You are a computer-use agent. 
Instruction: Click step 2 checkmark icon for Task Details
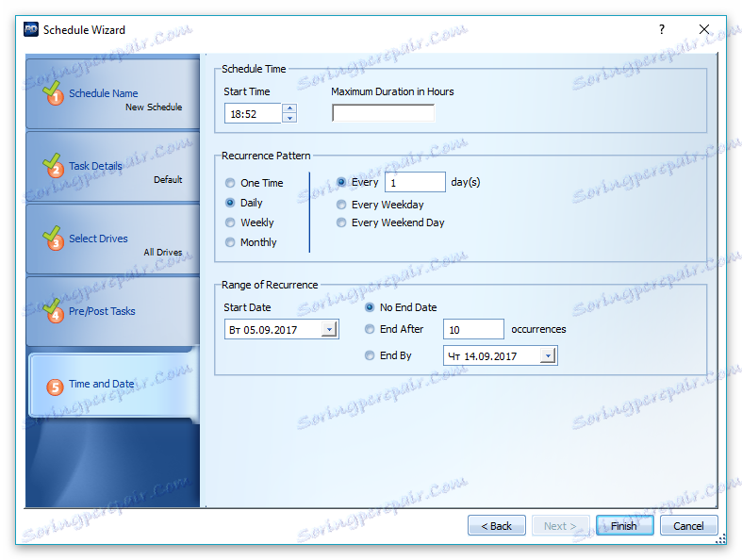click(53, 165)
